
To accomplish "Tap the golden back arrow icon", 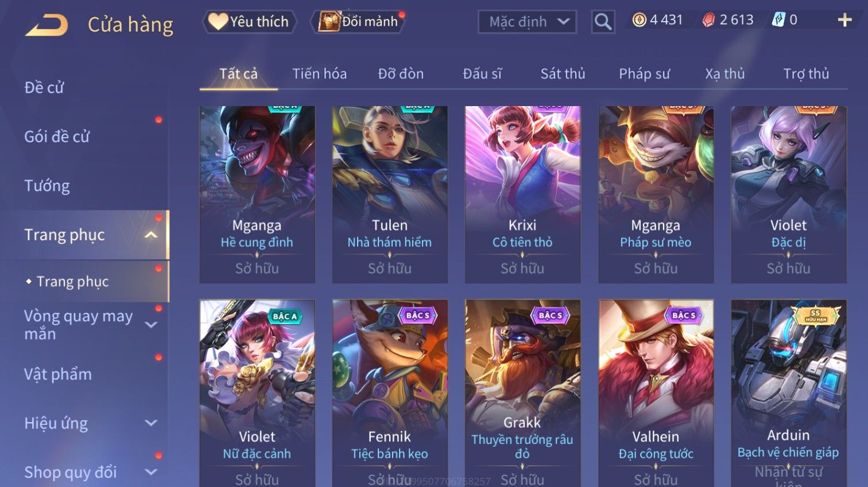I will point(47,25).
